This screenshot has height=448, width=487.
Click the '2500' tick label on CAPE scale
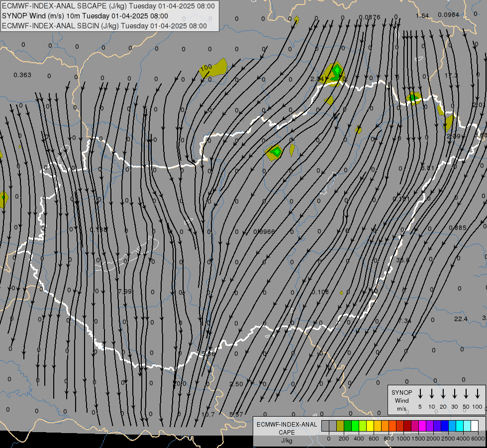[x=448, y=439]
